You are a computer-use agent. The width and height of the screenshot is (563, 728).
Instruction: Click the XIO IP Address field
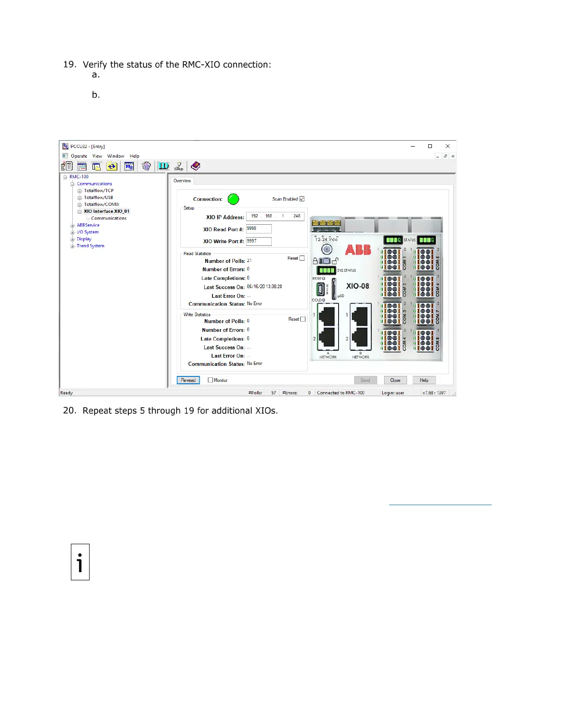click(x=275, y=216)
